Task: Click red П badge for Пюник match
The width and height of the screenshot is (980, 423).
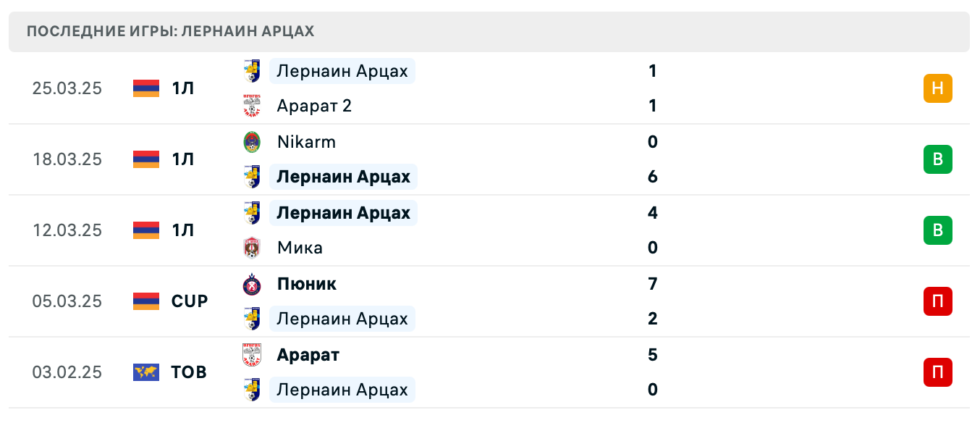Action: 937,301
